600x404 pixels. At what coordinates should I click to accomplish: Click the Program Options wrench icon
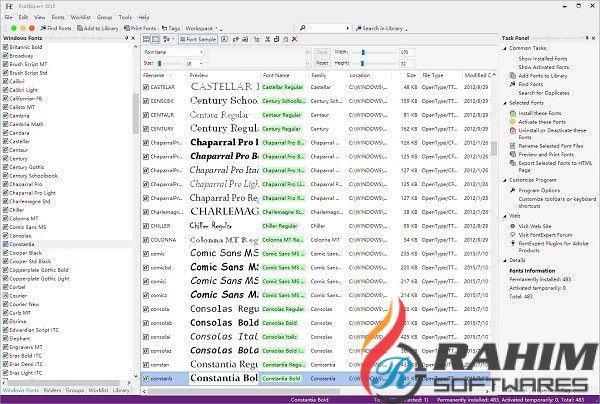(513, 190)
